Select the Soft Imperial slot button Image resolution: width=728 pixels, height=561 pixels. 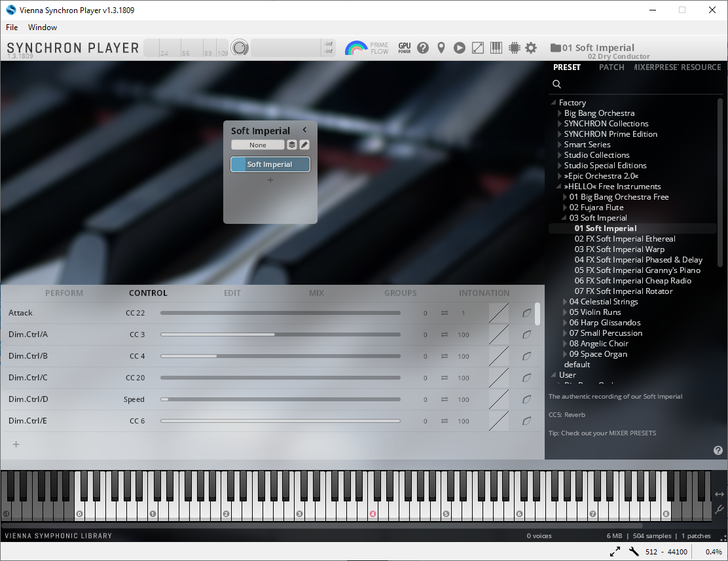pos(270,164)
